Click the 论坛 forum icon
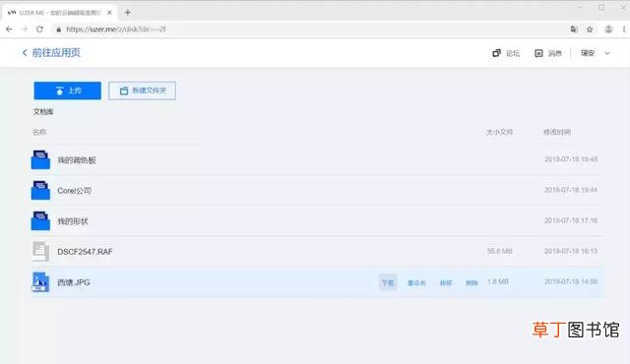This screenshot has width=630, height=364. tap(496, 53)
